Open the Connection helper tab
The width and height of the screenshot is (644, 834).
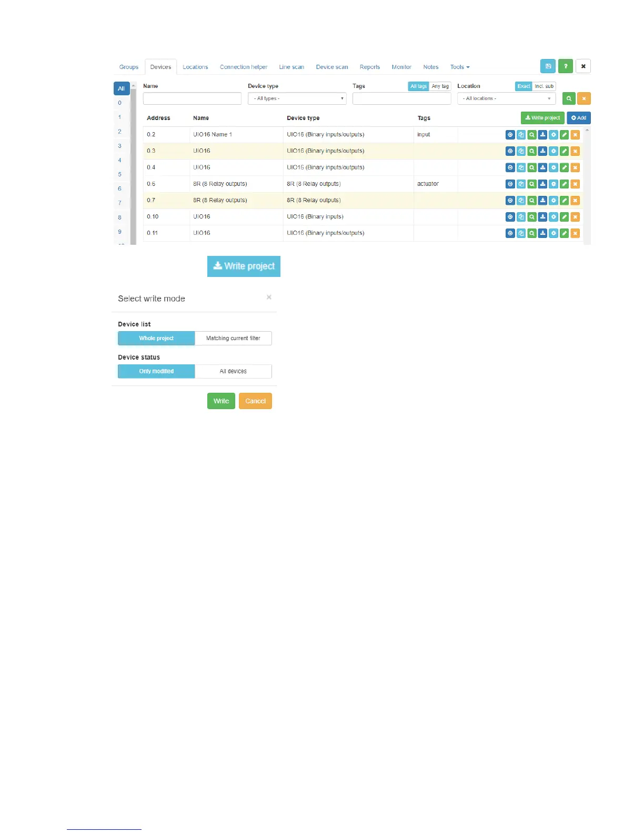(x=244, y=67)
